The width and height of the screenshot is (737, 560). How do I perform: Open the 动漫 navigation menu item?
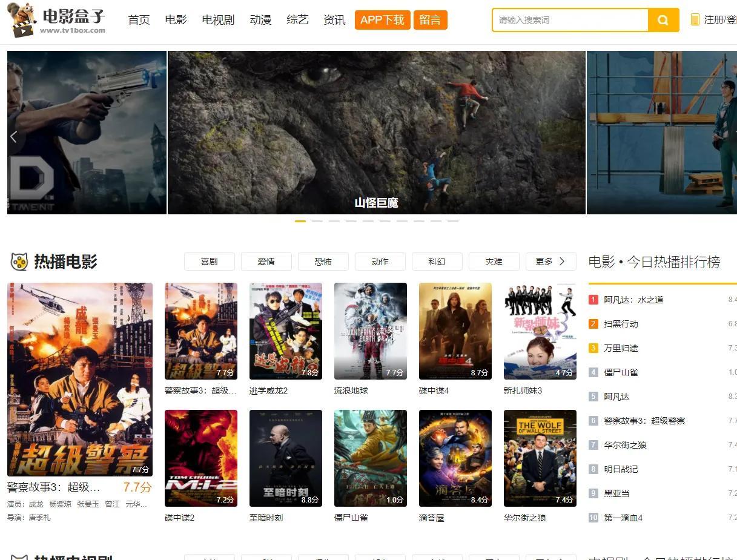260,20
